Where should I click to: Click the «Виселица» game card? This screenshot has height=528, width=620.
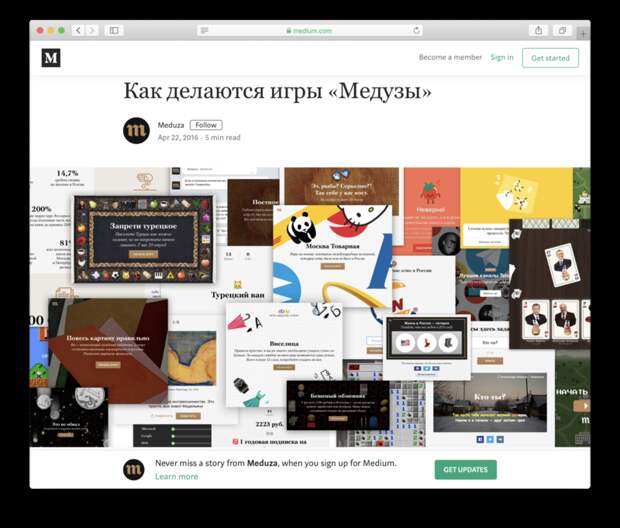[x=284, y=354]
